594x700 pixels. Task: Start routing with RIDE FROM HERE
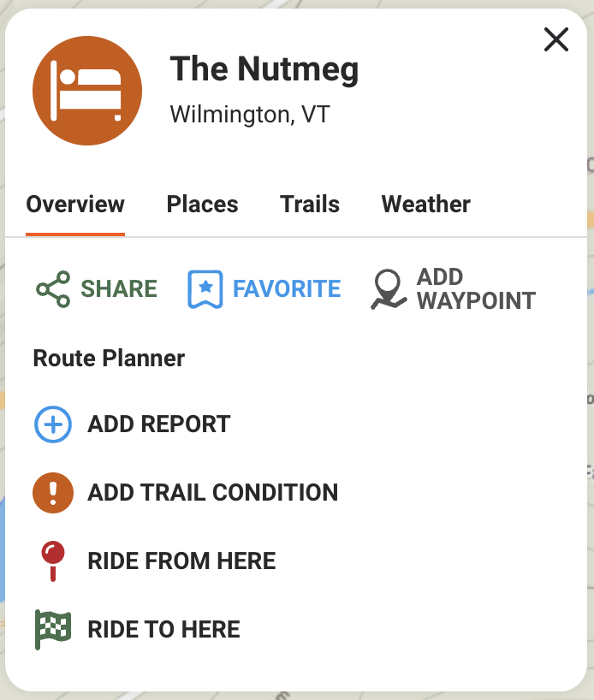click(x=181, y=561)
